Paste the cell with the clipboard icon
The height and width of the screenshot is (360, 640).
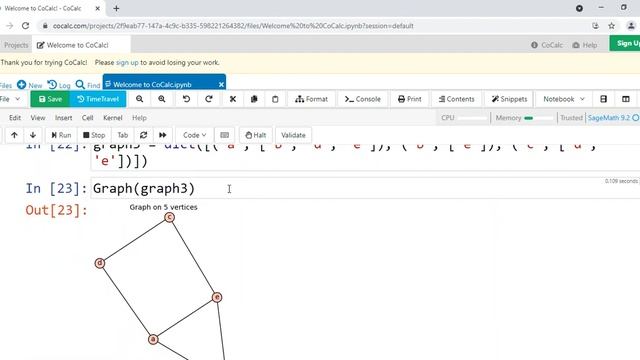pyautogui.click(x=275, y=99)
